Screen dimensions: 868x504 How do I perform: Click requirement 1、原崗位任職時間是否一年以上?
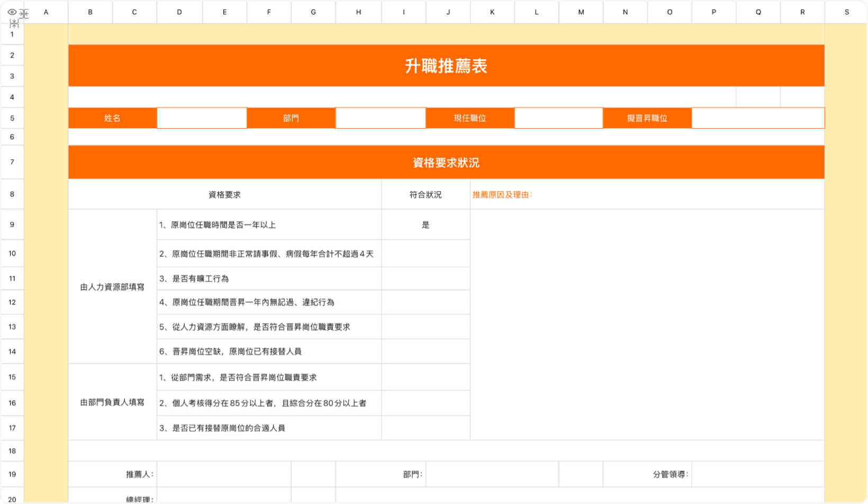click(x=269, y=224)
